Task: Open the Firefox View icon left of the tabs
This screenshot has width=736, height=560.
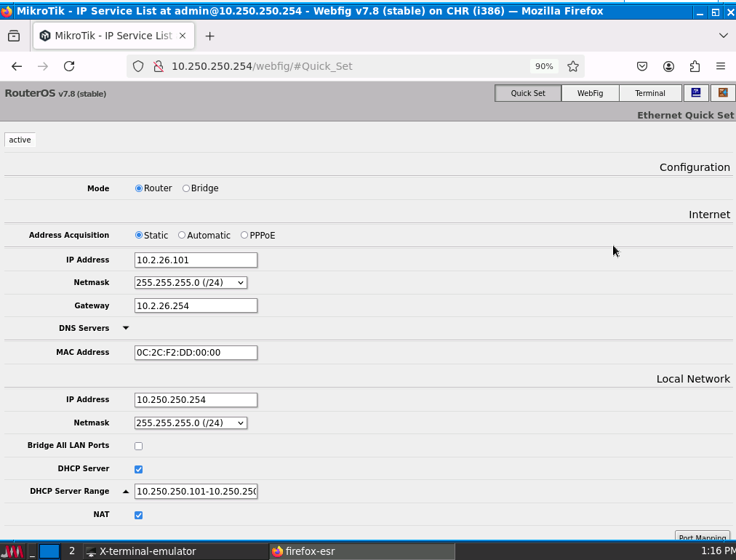Action: (14, 36)
